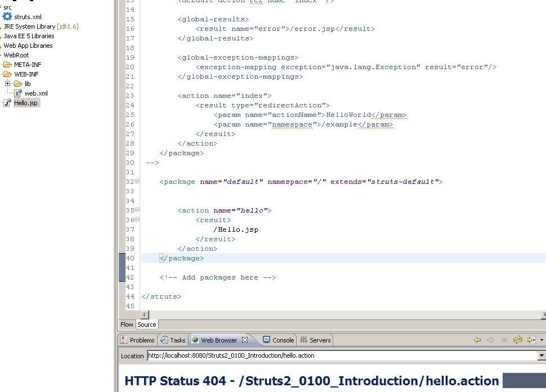The width and height of the screenshot is (546, 392).
Task: Select JRE System Library [jdk1.6]
Action: tap(41, 26)
